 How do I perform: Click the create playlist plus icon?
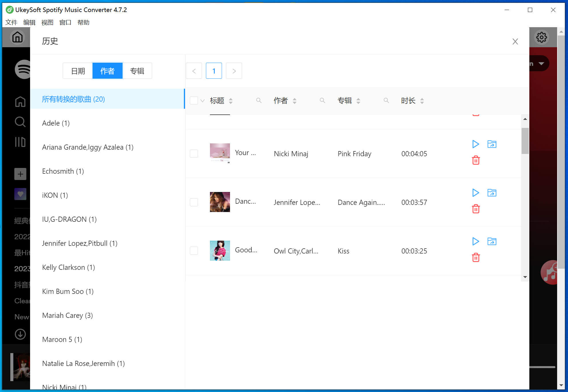coord(20,174)
